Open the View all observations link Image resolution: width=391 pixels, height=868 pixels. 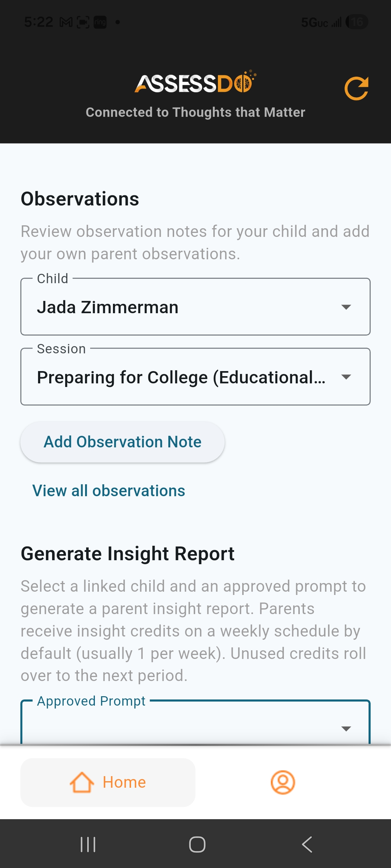pos(109,491)
